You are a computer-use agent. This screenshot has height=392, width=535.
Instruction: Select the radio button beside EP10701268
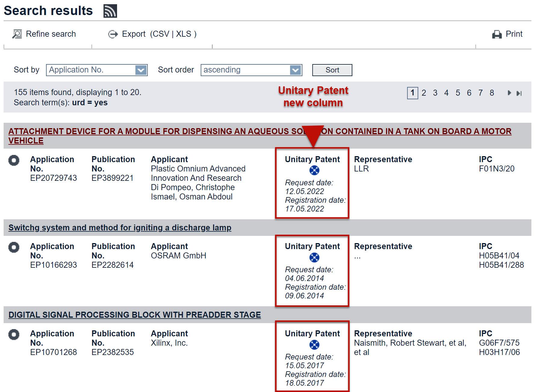click(14, 335)
